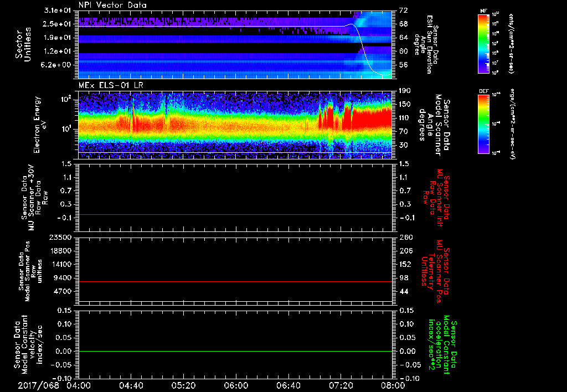Screen dimensions: 567x392
Task: Click the 56 Sun Elevation tick
Action: click(404, 65)
